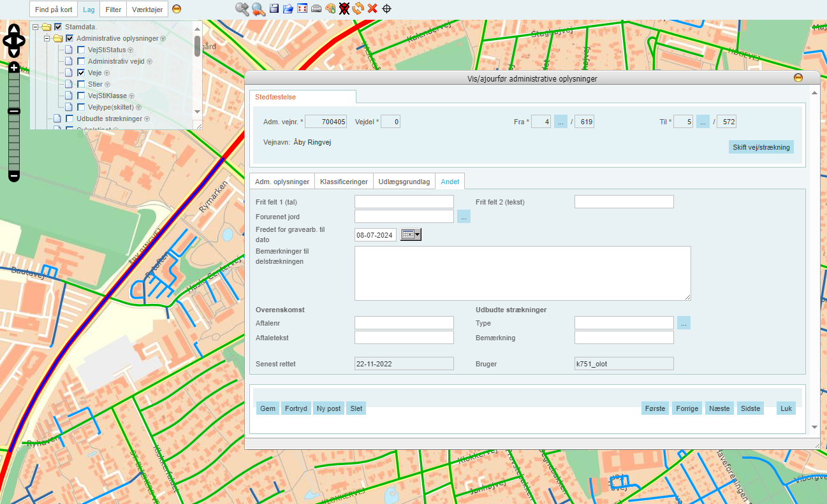The height and width of the screenshot is (504, 827).
Task: Click the map zoom slider handle
Action: (x=14, y=111)
